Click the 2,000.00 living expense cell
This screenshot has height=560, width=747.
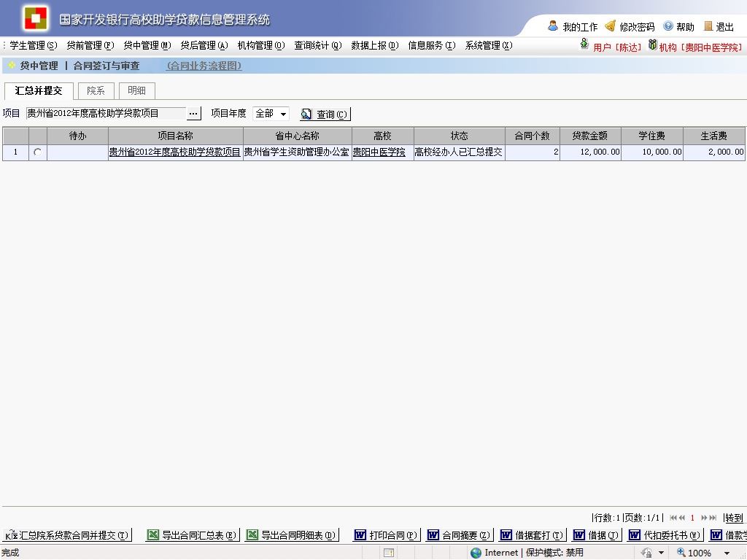pos(714,152)
